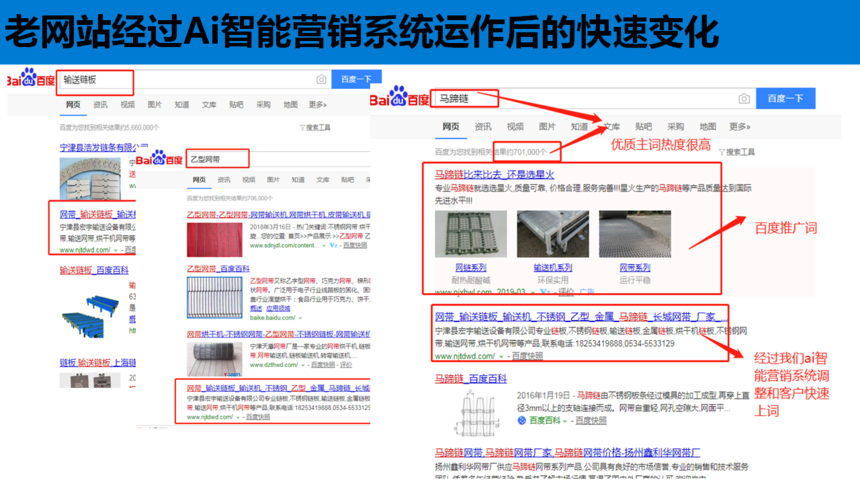This screenshot has width=860, height=484.
Task: Expand arrow after www.njtdwd.com in 马蹄链 window
Action: [x=501, y=357]
